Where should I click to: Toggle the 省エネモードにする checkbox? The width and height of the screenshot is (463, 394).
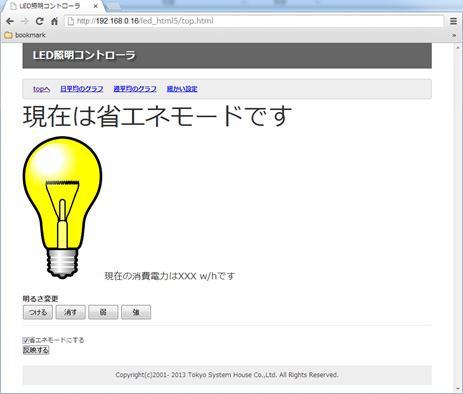[26, 340]
